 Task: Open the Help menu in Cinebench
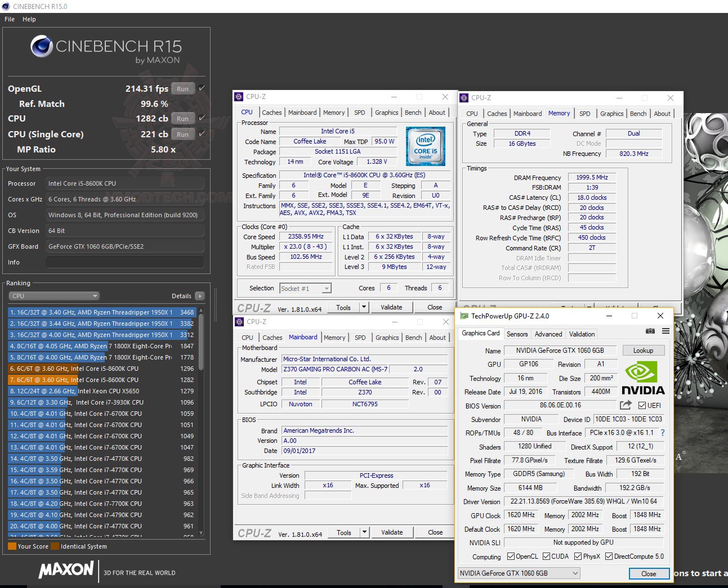point(29,19)
